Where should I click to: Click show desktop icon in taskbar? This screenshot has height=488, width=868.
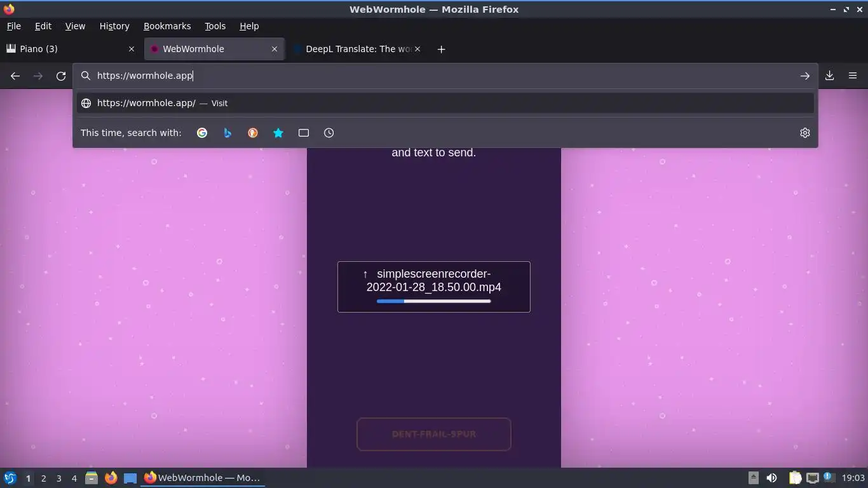(x=130, y=478)
